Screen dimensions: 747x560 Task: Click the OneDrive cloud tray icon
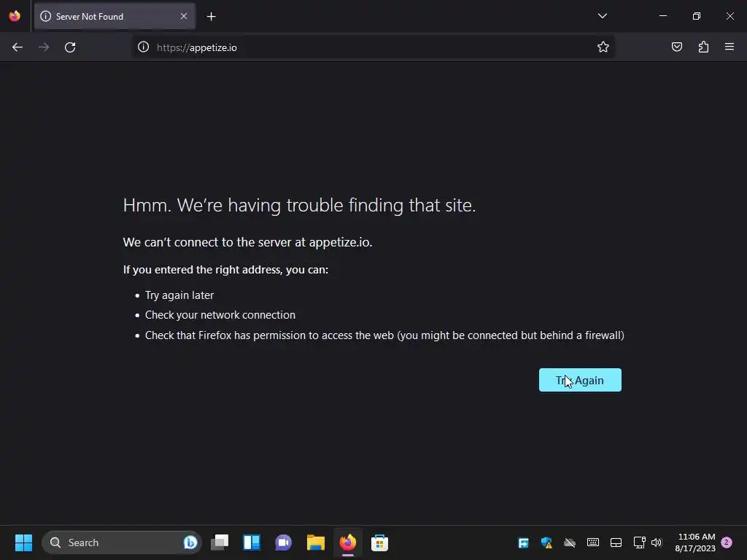569,542
